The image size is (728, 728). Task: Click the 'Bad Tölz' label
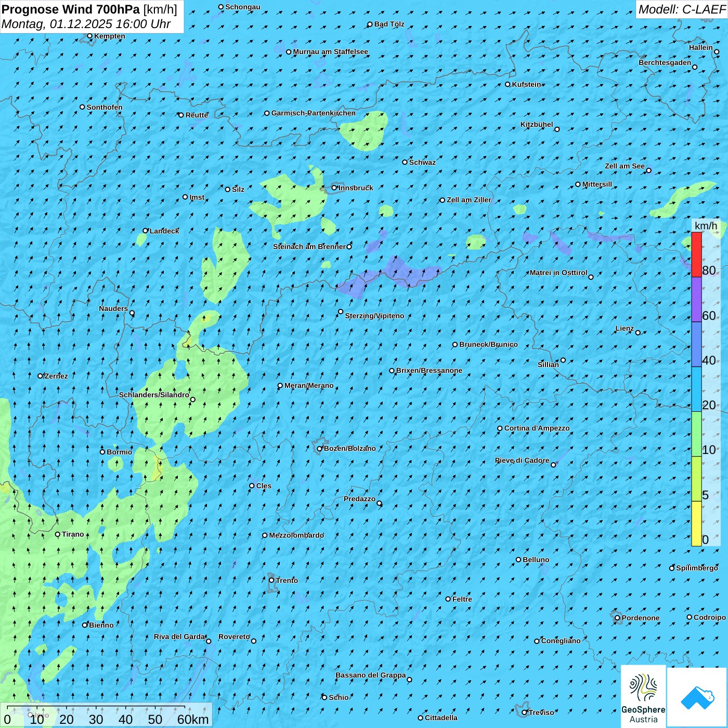click(389, 24)
